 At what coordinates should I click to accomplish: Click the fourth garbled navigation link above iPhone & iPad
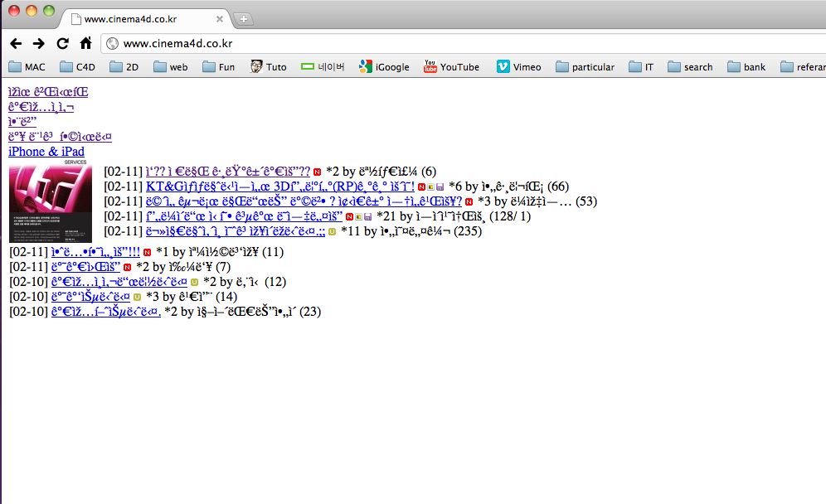pos(60,137)
